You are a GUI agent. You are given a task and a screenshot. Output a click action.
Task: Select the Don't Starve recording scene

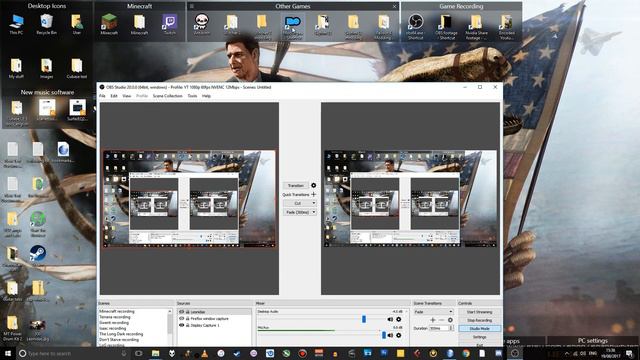click(x=119, y=340)
